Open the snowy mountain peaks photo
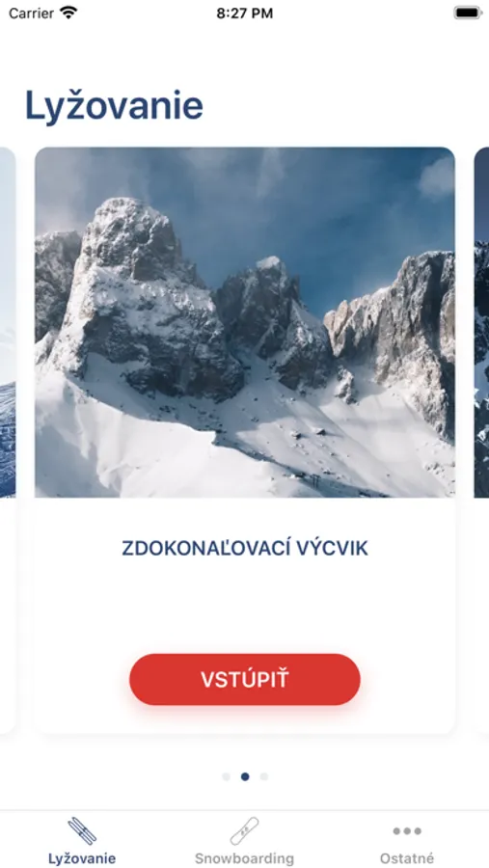489x868 pixels. pyautogui.click(x=245, y=322)
